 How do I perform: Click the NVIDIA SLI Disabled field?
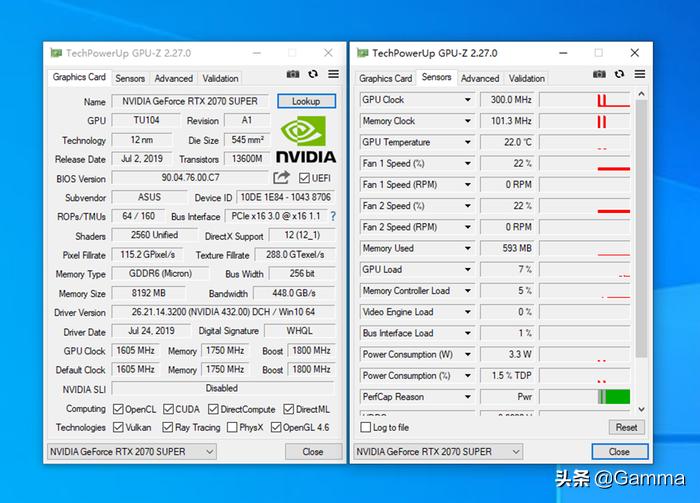pyautogui.click(x=222, y=388)
